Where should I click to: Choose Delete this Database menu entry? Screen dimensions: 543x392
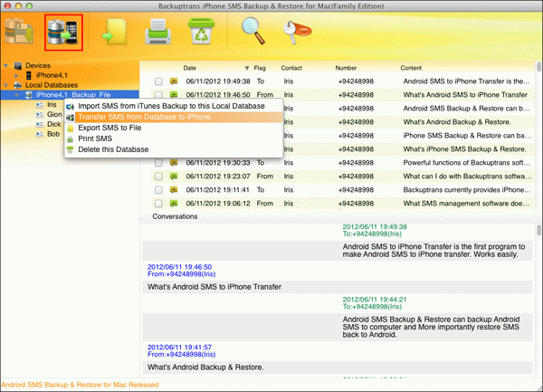click(174, 149)
